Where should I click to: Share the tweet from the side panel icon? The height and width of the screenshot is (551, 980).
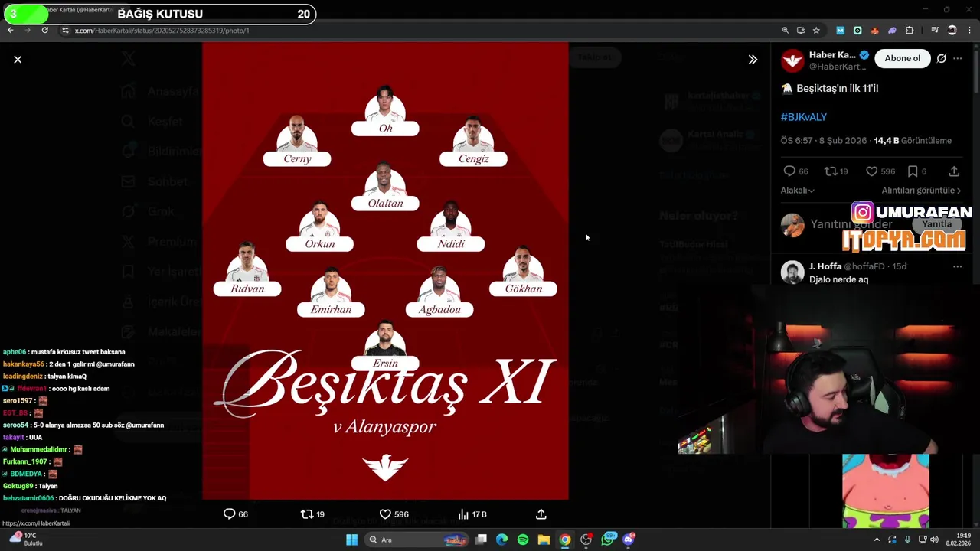pos(954,171)
